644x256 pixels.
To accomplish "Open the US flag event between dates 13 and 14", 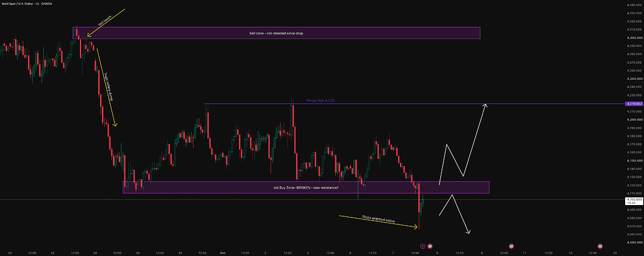I will (599, 246).
